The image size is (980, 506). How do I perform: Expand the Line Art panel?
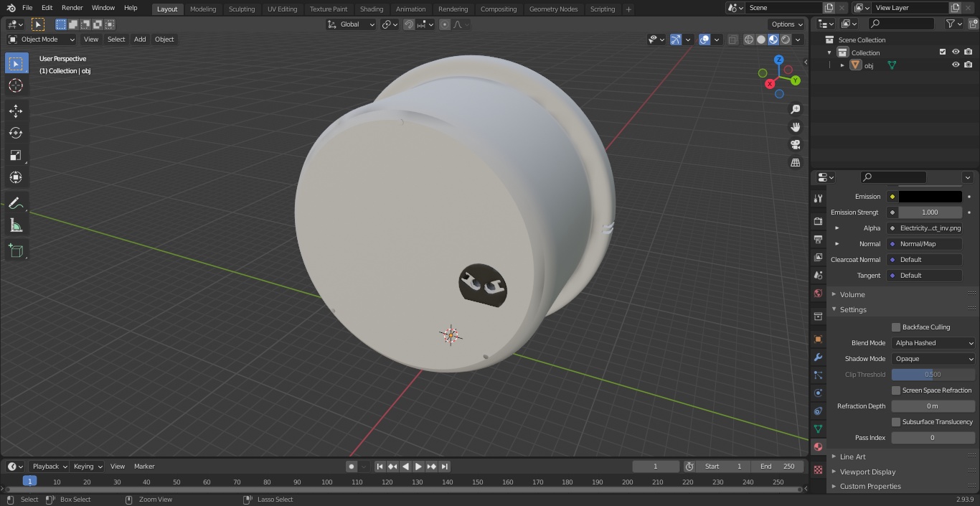(853, 456)
